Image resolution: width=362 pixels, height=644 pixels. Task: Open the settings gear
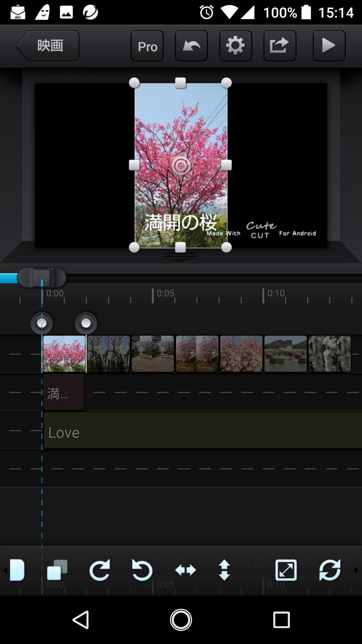pyautogui.click(x=236, y=46)
